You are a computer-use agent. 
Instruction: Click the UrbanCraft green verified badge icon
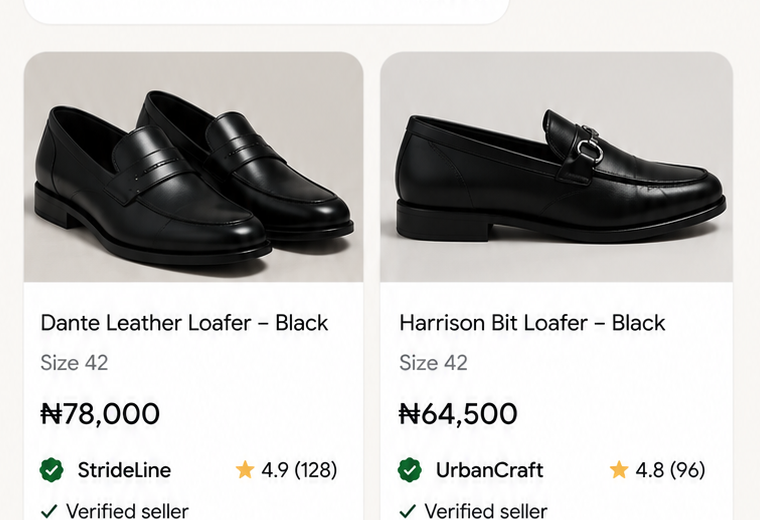tap(410, 470)
